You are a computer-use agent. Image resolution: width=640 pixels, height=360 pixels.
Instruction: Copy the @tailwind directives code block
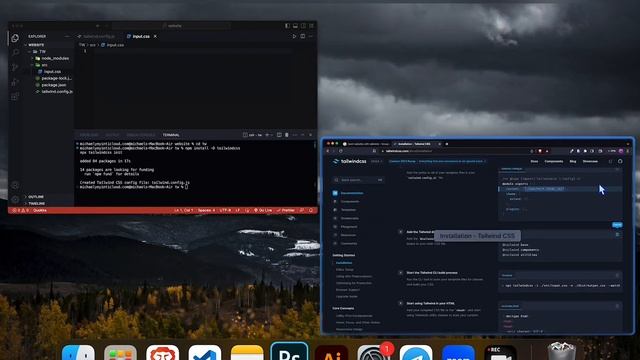pyautogui.click(x=617, y=234)
